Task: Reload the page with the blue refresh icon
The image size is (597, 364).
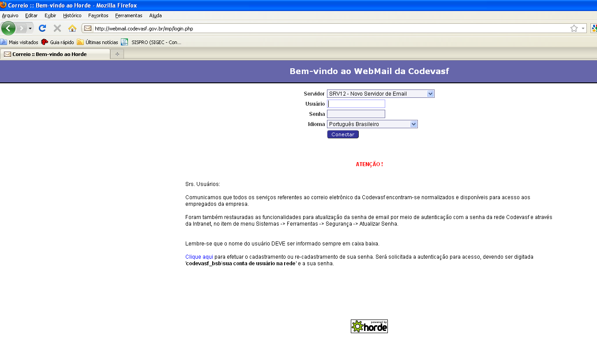Action: click(x=42, y=28)
